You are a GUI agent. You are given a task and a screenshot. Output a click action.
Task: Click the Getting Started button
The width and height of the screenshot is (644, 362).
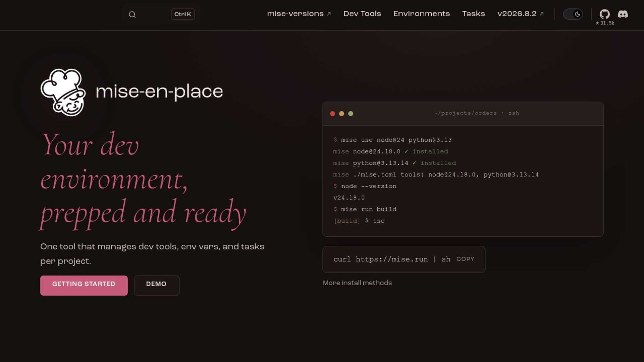[84, 285]
